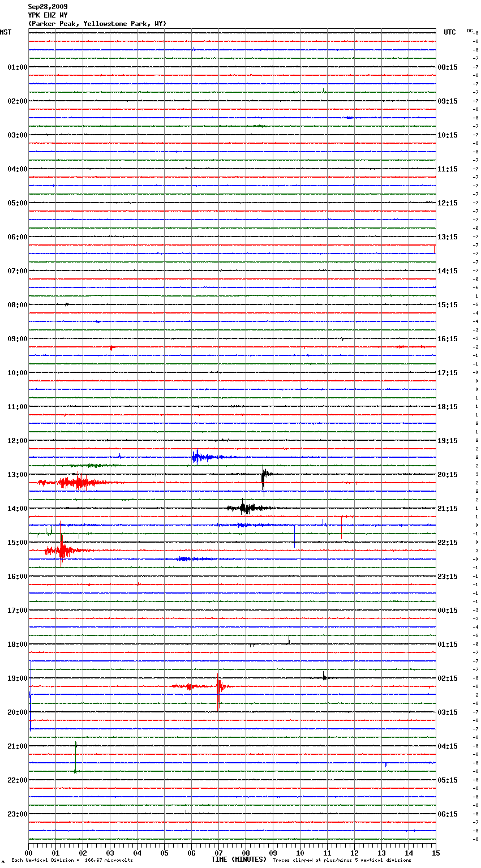
Task: Click the 15 minute tick label
Action: [x=435, y=853]
